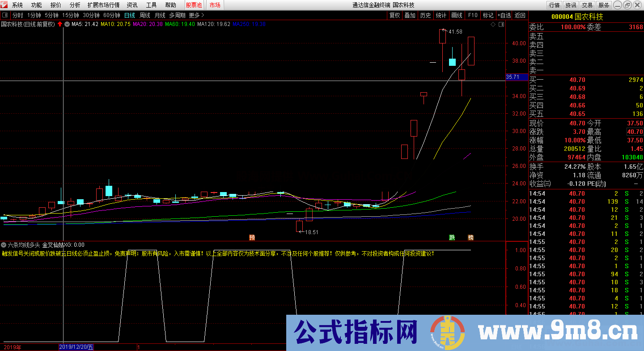Switch to the 交易 trading interface

click(587, 5)
